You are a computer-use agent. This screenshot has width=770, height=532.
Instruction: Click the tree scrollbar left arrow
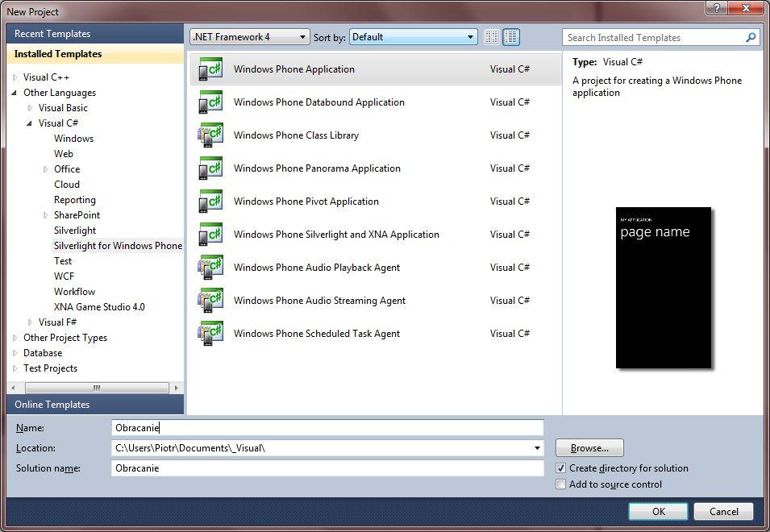(13, 388)
